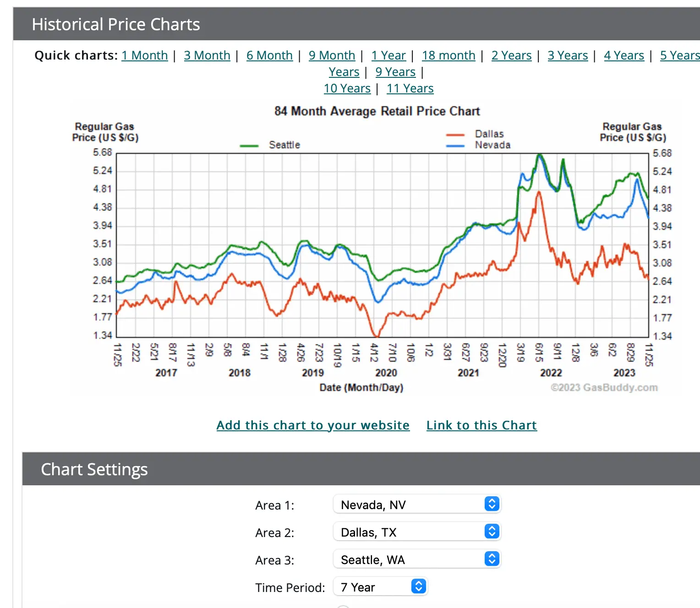The image size is (700, 608).
Task: Open the Area 3 Seattle, WA dropdown
Action: click(417, 559)
